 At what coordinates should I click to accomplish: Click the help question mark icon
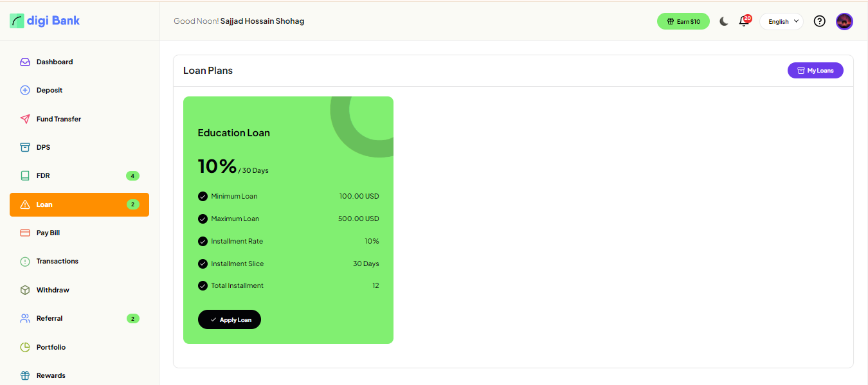coord(819,21)
